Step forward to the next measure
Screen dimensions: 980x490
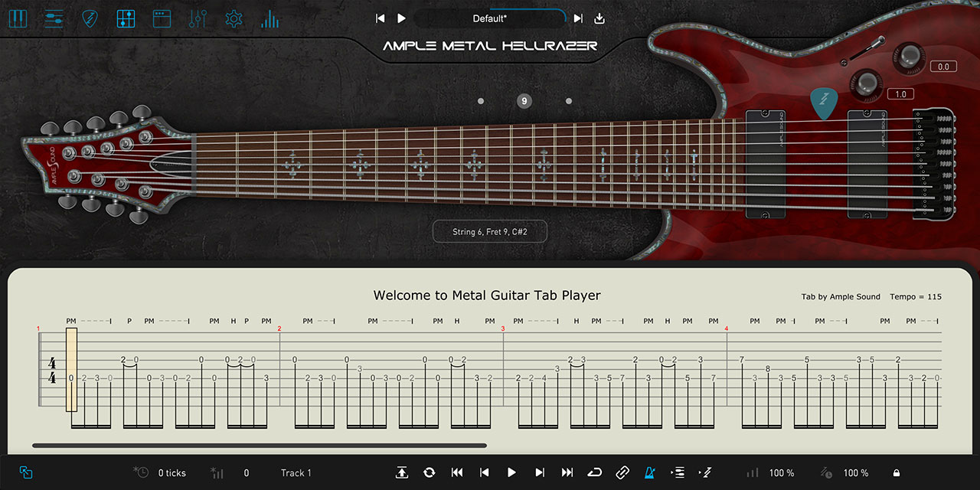pyautogui.click(x=540, y=473)
